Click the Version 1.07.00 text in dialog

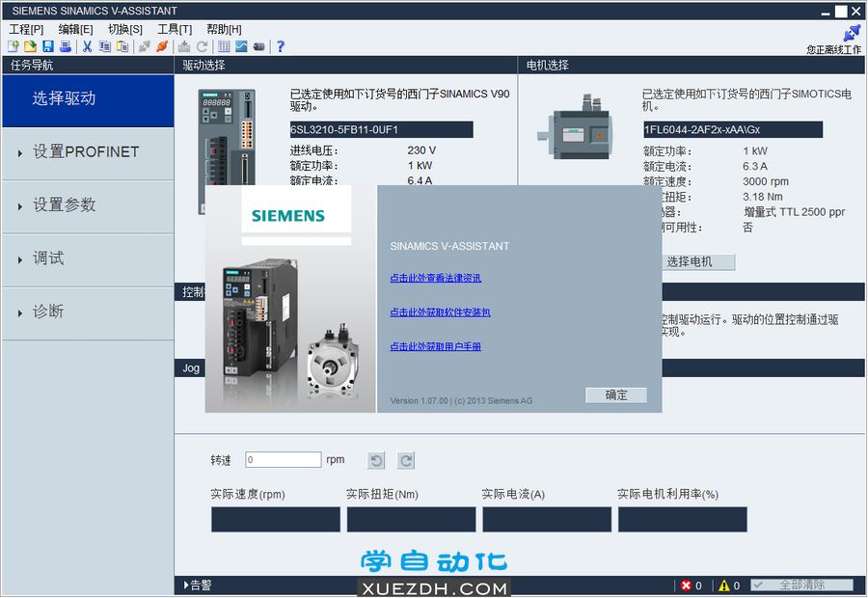point(461,401)
